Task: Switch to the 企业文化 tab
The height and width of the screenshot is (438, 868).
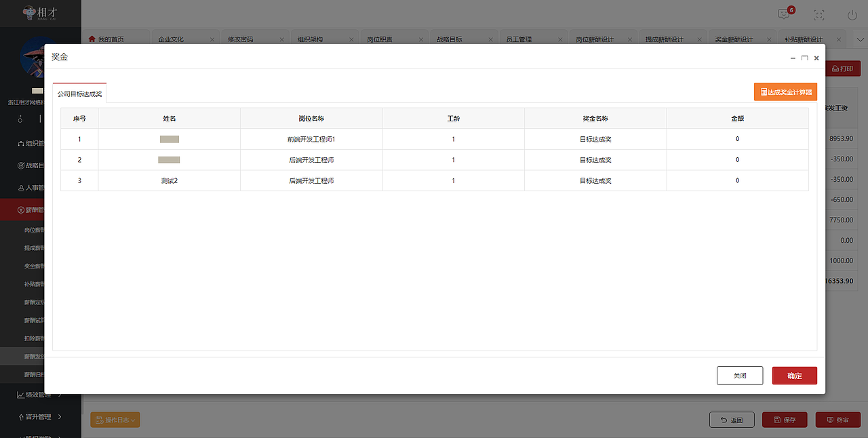Action: 171,39
